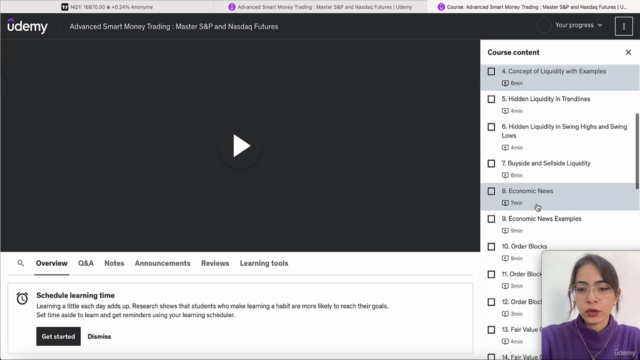Open lecture 4 Concept of Liquidity with Examples
The width and height of the screenshot is (640, 360).
tap(560, 77)
